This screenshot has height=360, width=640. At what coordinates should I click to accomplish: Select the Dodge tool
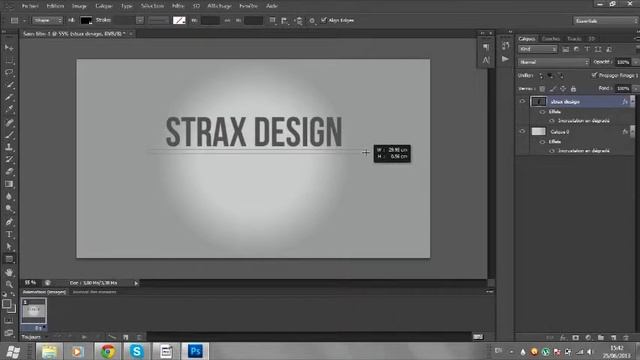click(9, 209)
